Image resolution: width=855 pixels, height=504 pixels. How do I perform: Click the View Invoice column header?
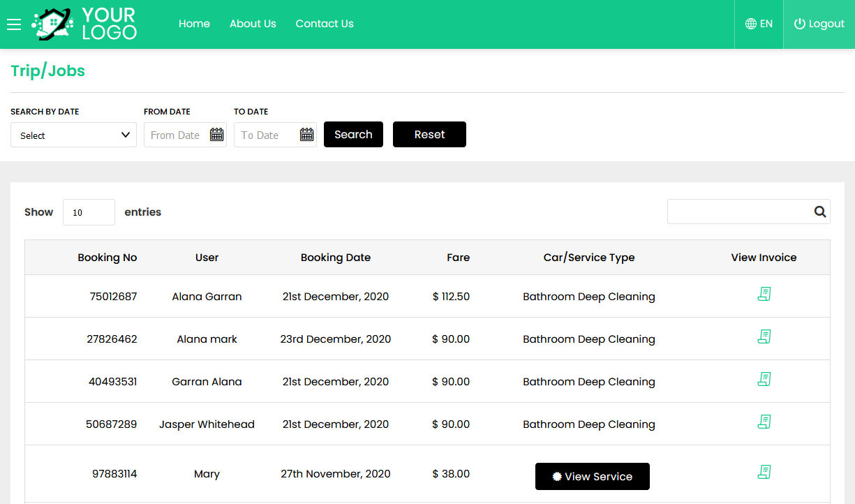tap(764, 258)
